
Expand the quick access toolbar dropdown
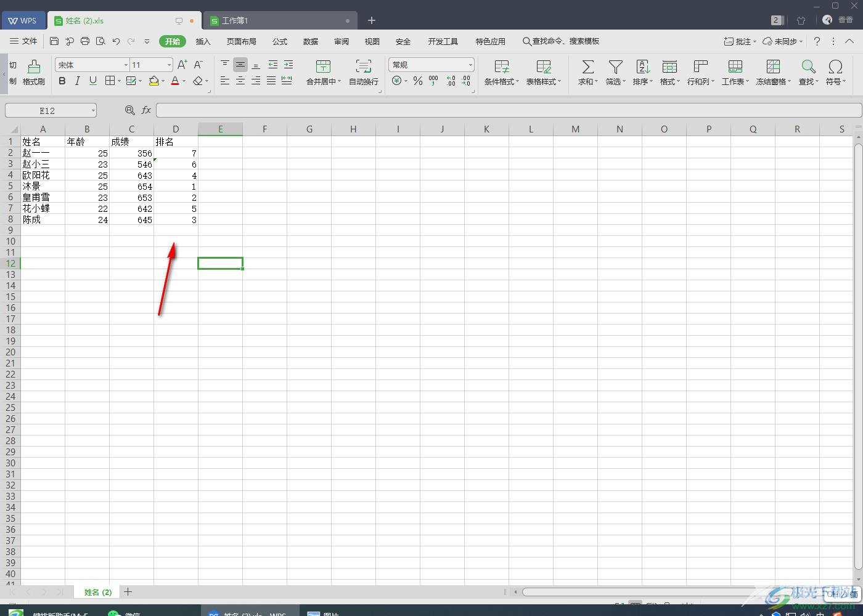pos(147,41)
